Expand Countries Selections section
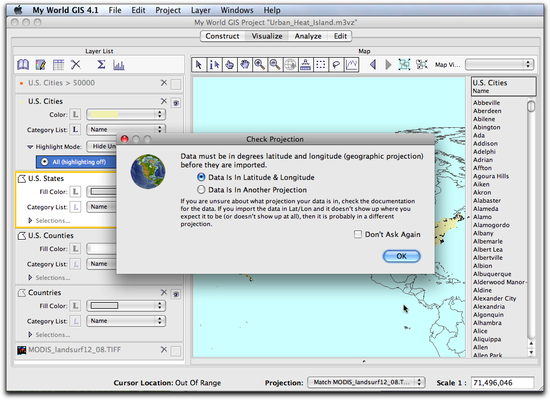The height and width of the screenshot is (400, 550). 30,335
